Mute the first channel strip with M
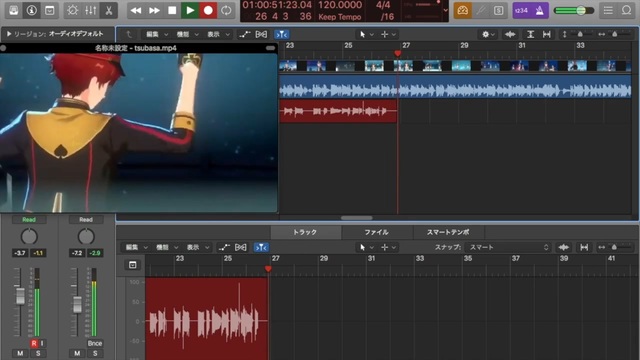The height and width of the screenshot is (360, 640). [x=20, y=353]
